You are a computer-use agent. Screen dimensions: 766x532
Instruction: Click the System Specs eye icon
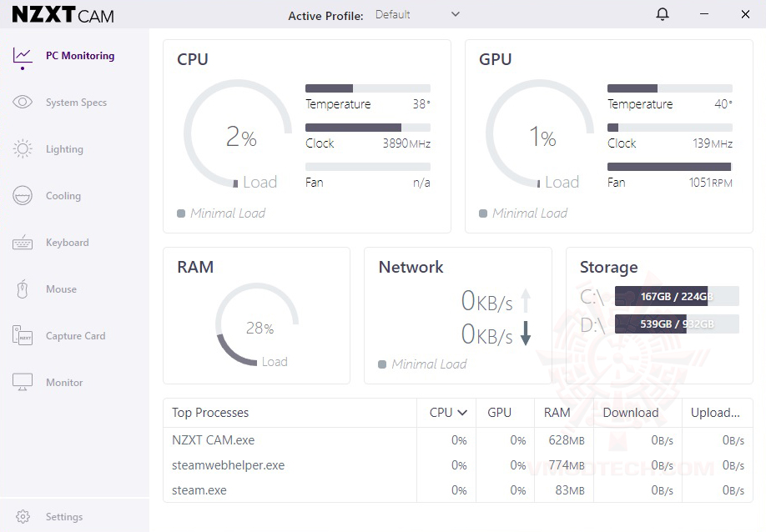click(x=23, y=103)
